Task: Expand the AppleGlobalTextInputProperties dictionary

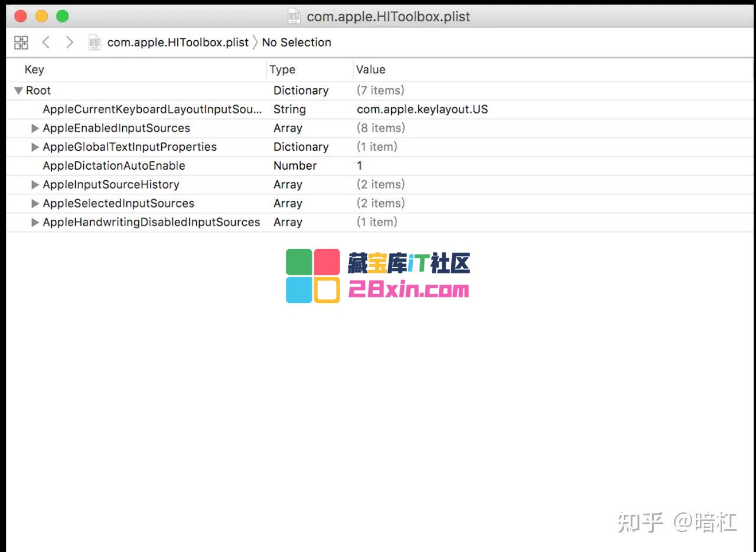Action: (x=35, y=147)
